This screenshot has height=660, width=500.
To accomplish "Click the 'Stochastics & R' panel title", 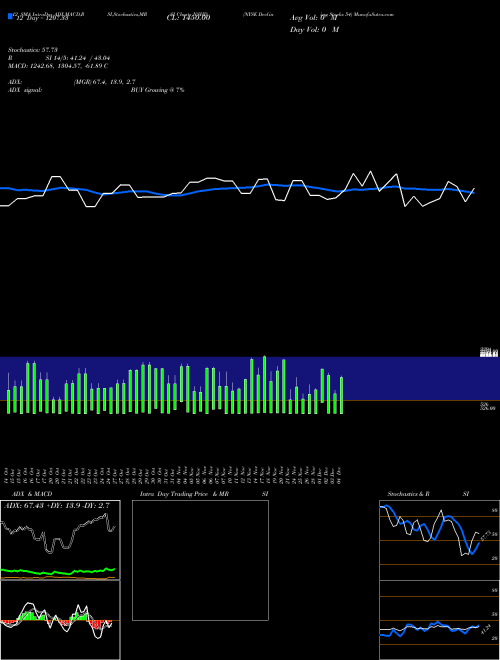I will click(408, 494).
